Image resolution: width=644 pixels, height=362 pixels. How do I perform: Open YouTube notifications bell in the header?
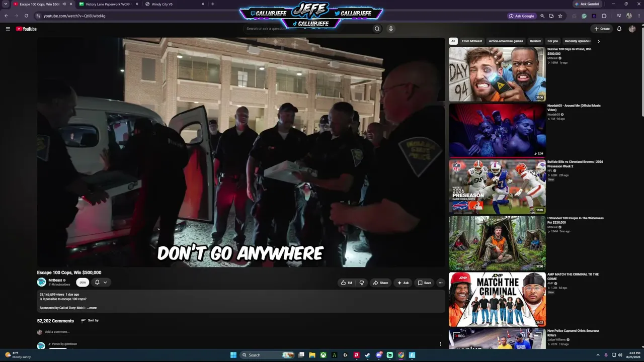[x=619, y=29]
